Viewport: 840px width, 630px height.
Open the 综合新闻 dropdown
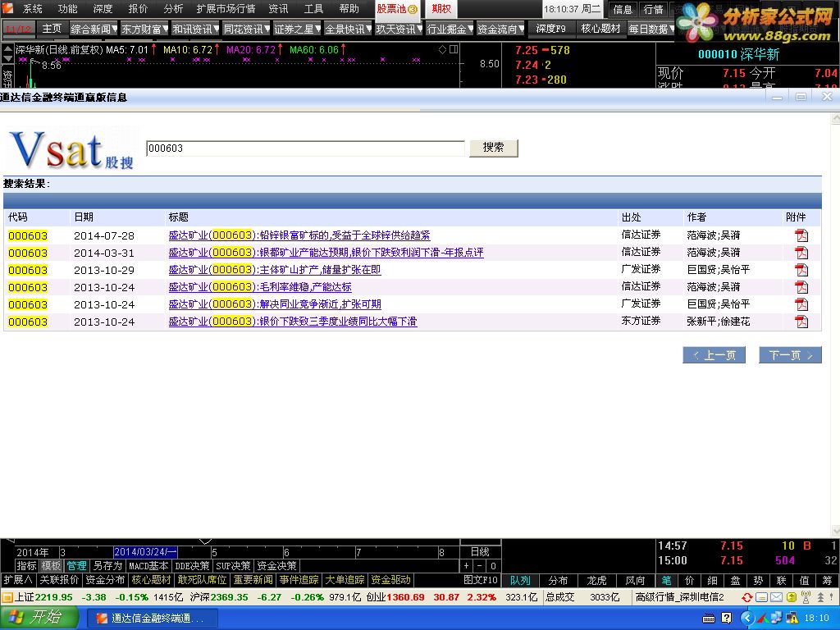click(94, 29)
